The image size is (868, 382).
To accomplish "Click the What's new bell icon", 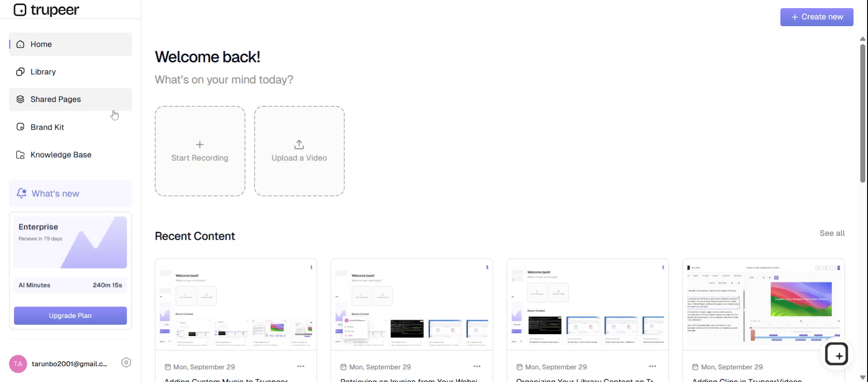I will (21, 193).
